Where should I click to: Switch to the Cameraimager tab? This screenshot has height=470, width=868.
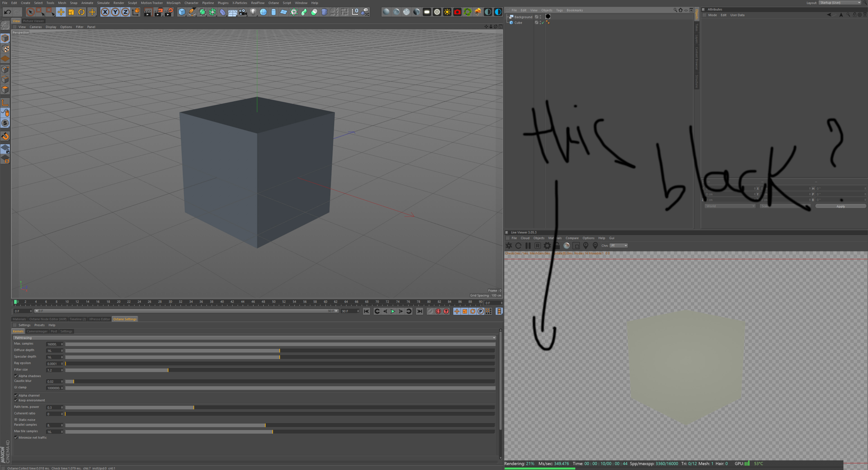tap(37, 331)
